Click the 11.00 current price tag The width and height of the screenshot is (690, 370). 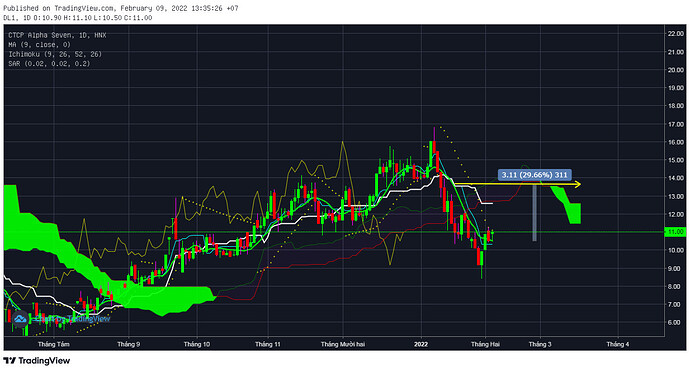pos(675,232)
